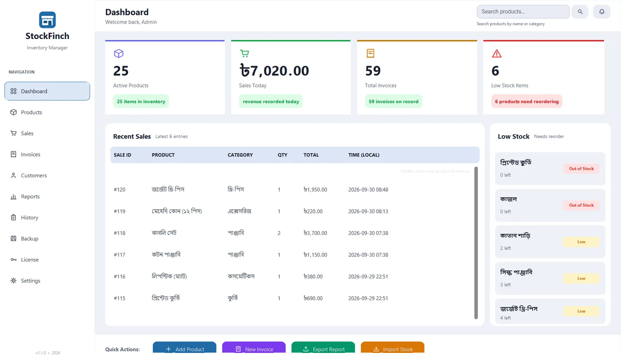Click Low badge on the '2 left' card
Image resolution: width=621 pixels, height=364 pixels.
click(582, 242)
